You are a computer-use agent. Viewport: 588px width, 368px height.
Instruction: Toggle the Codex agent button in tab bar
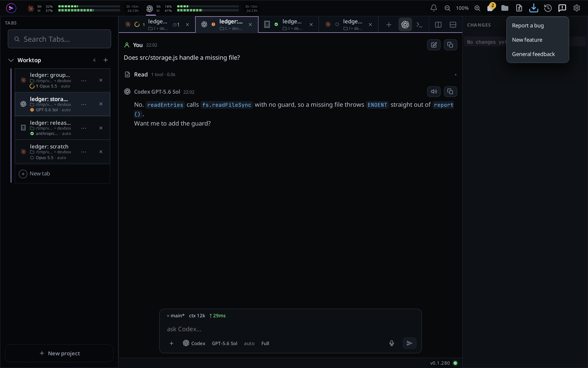tap(405, 25)
